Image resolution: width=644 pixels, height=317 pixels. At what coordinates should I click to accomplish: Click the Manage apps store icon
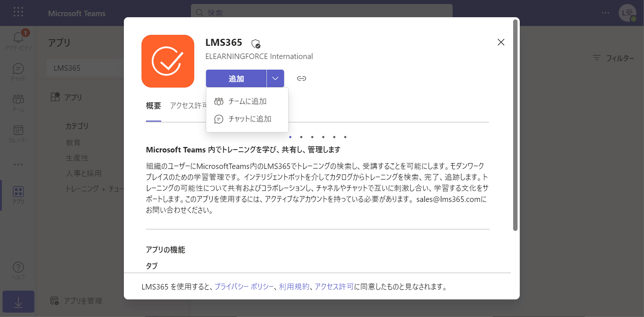pyautogui.click(x=54, y=301)
